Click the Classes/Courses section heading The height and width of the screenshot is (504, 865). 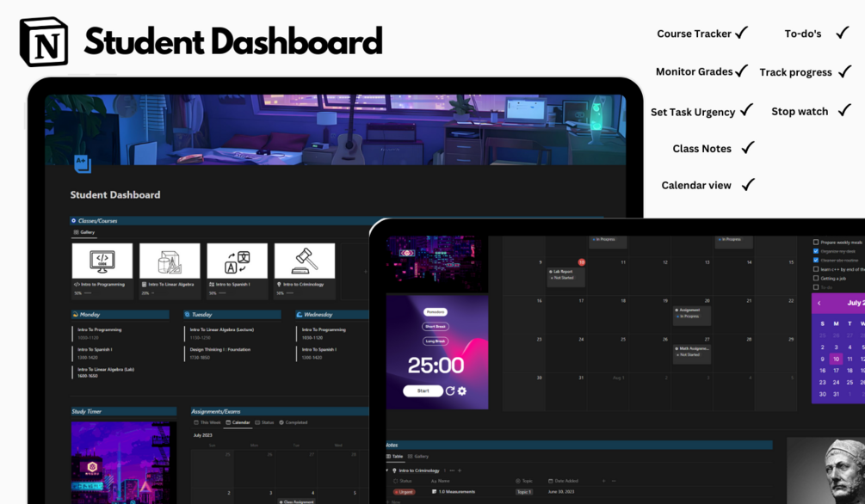tap(97, 220)
